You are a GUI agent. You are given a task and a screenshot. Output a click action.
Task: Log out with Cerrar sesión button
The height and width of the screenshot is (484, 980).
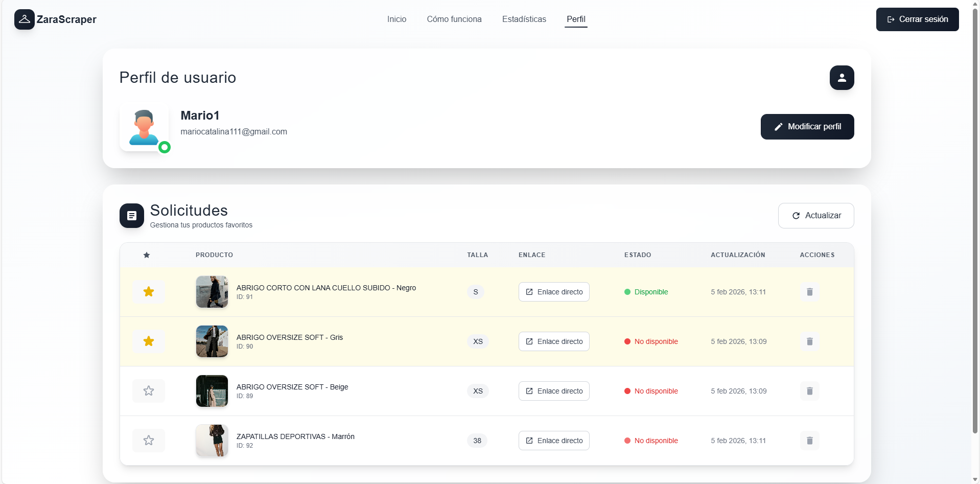pyautogui.click(x=917, y=19)
